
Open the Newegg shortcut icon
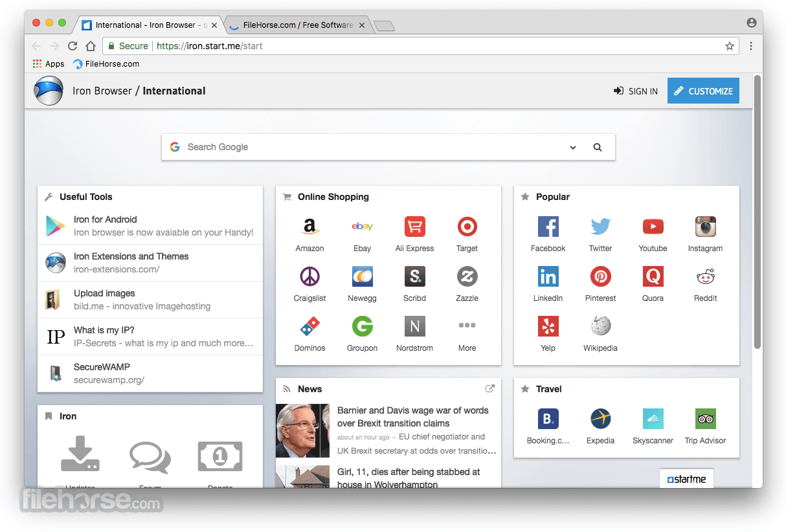(x=362, y=276)
